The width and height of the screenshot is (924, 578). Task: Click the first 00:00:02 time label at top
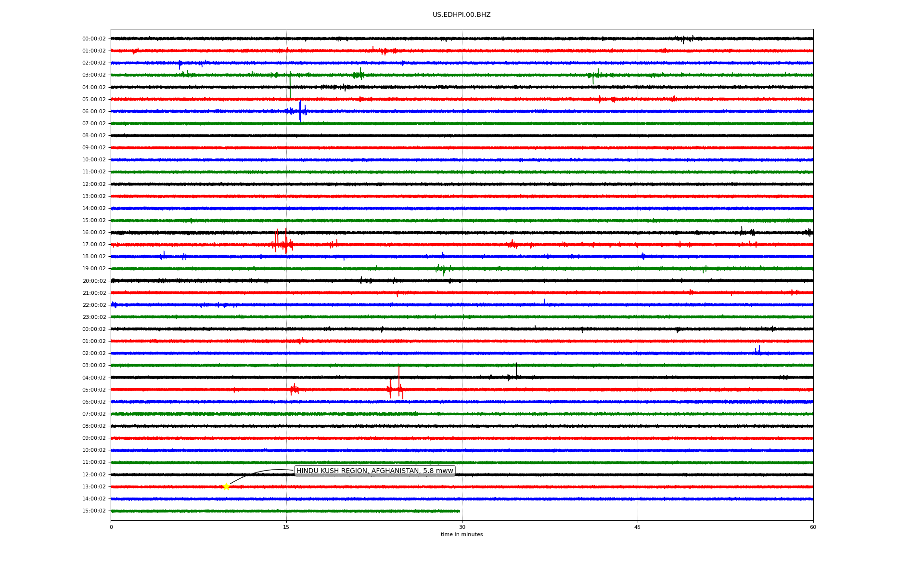coord(94,39)
